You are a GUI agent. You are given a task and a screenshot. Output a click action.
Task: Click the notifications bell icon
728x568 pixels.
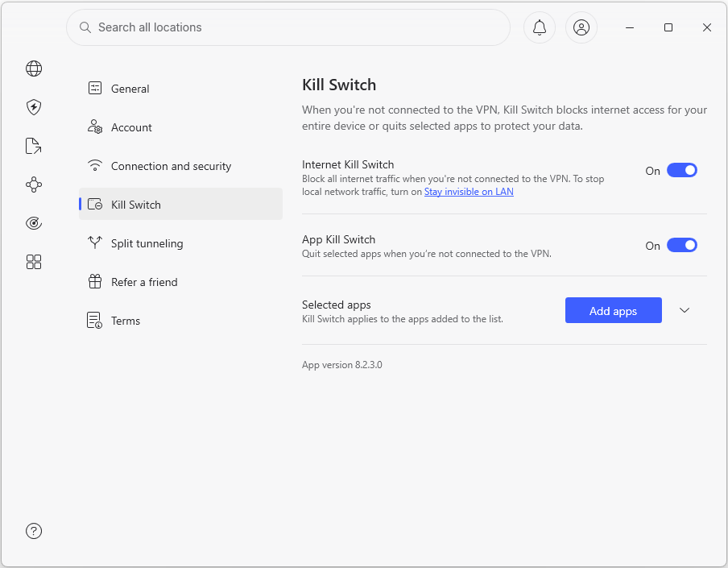pyautogui.click(x=540, y=27)
